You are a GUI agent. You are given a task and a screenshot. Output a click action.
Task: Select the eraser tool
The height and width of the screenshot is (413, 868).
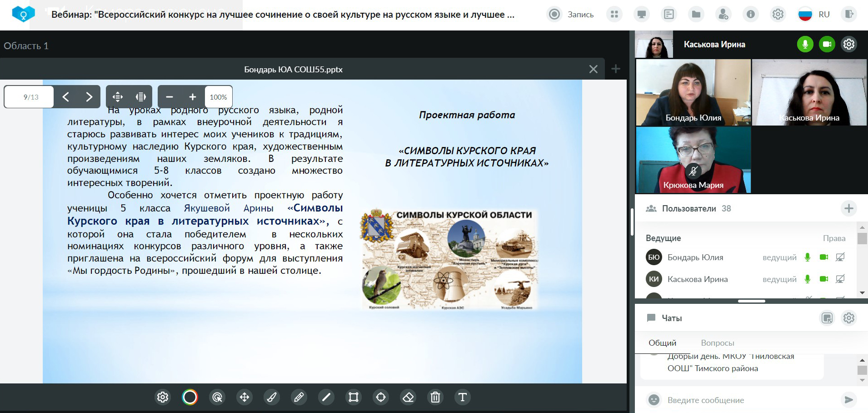408,397
